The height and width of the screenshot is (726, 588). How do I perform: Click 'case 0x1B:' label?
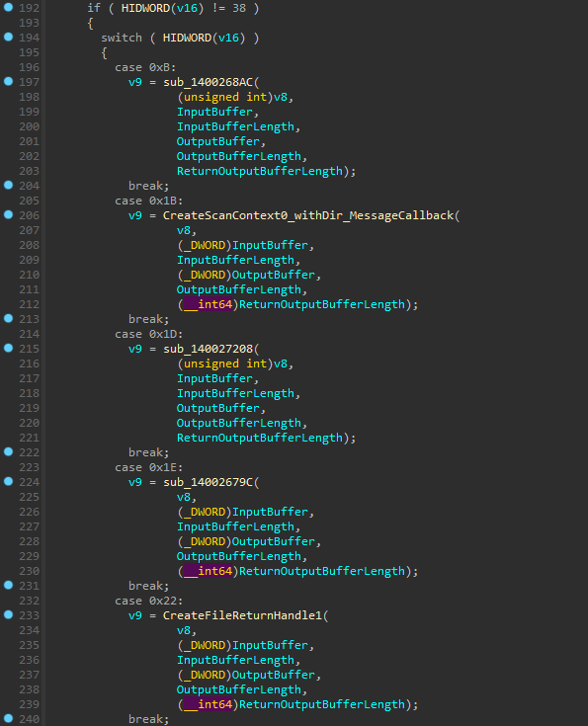149,201
